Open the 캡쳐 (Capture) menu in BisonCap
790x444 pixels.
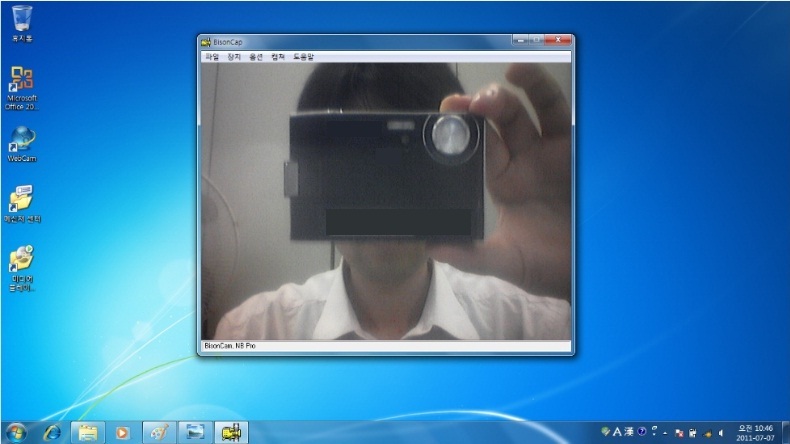(x=278, y=57)
